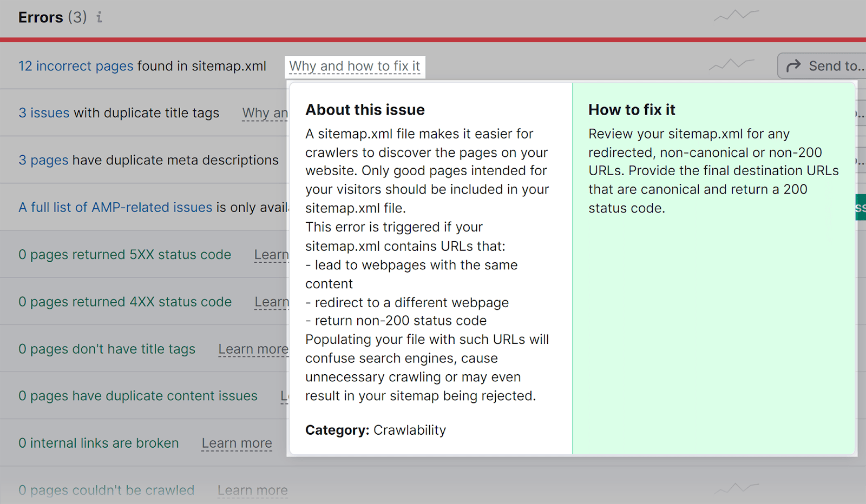Expand the Why explanation on duplicate title tags row
Screen dimensions: 866x504
pyautogui.click(x=265, y=113)
